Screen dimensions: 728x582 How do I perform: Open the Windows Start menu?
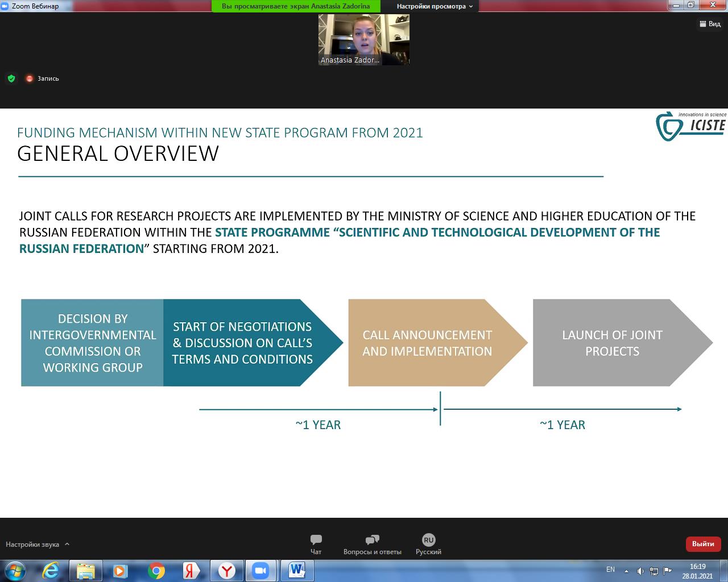point(15,570)
